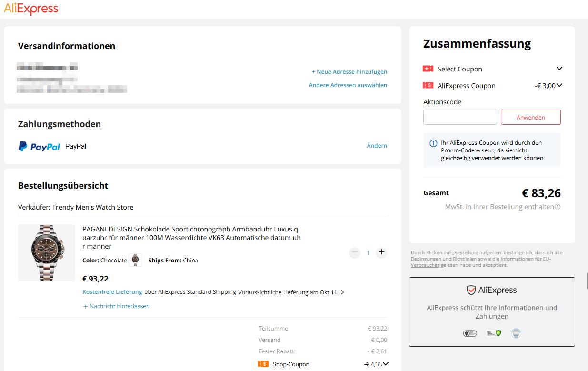Click the AliExpress shield protection icon
This screenshot has height=371, width=588.
pos(471,290)
